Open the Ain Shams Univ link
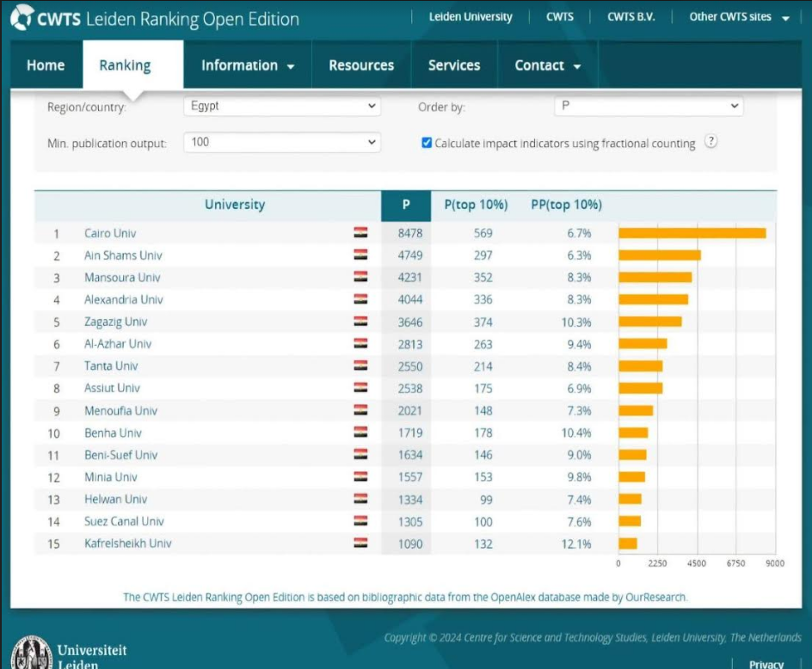The width and height of the screenshot is (812, 669). [x=123, y=255]
